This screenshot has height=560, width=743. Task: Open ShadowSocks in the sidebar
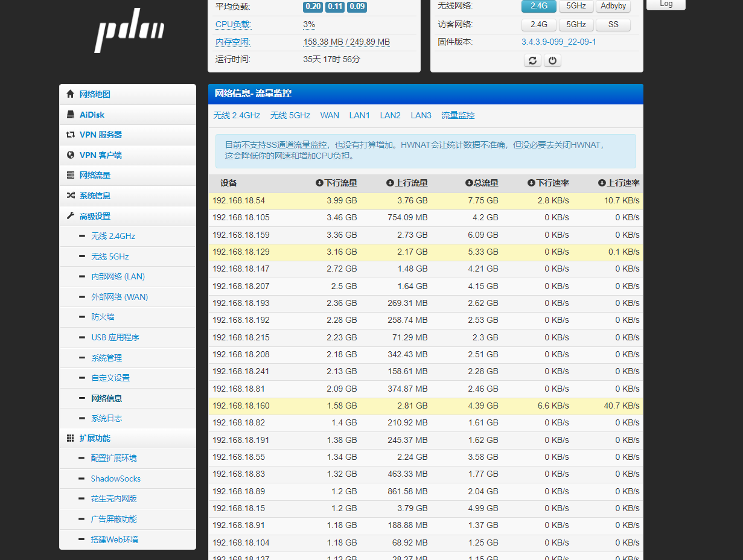tap(116, 479)
